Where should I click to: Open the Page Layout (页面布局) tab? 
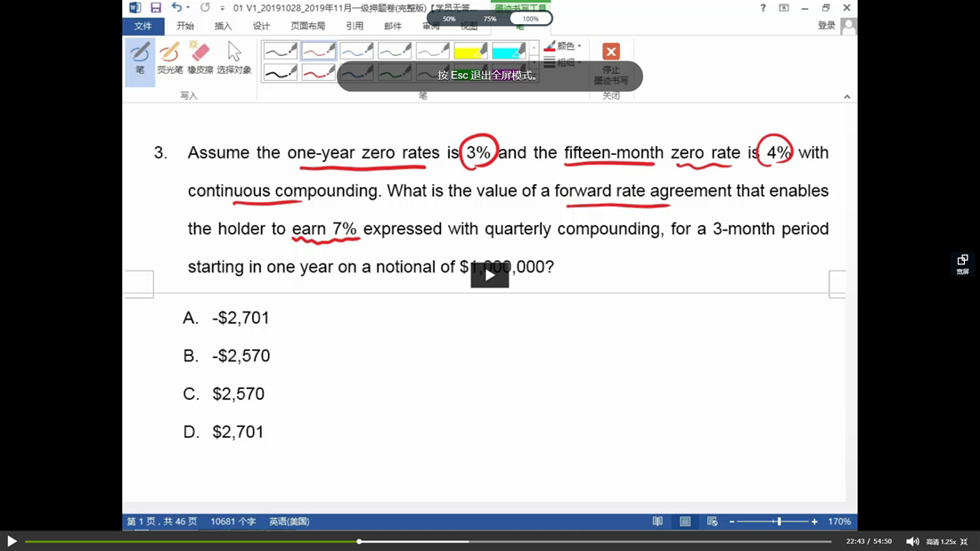(x=307, y=26)
